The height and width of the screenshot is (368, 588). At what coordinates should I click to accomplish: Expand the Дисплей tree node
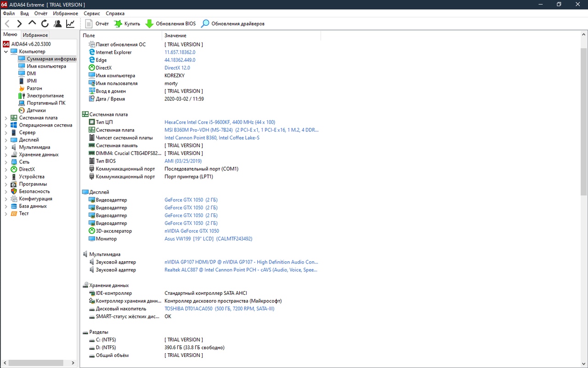coord(6,140)
